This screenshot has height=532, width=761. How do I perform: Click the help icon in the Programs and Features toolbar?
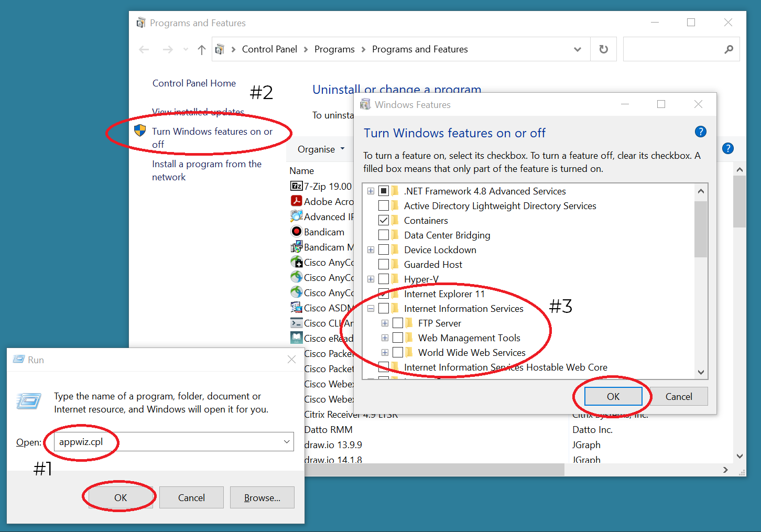pyautogui.click(x=728, y=148)
